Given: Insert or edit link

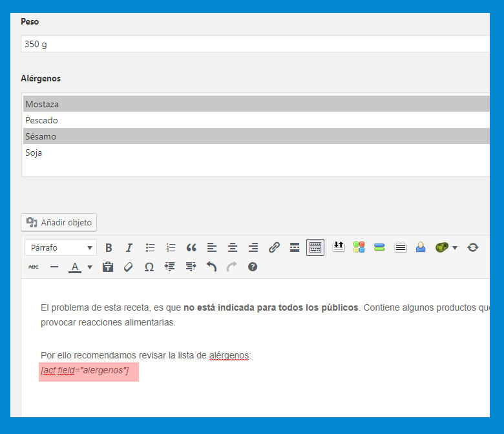Looking at the screenshot, I should pos(274,248).
